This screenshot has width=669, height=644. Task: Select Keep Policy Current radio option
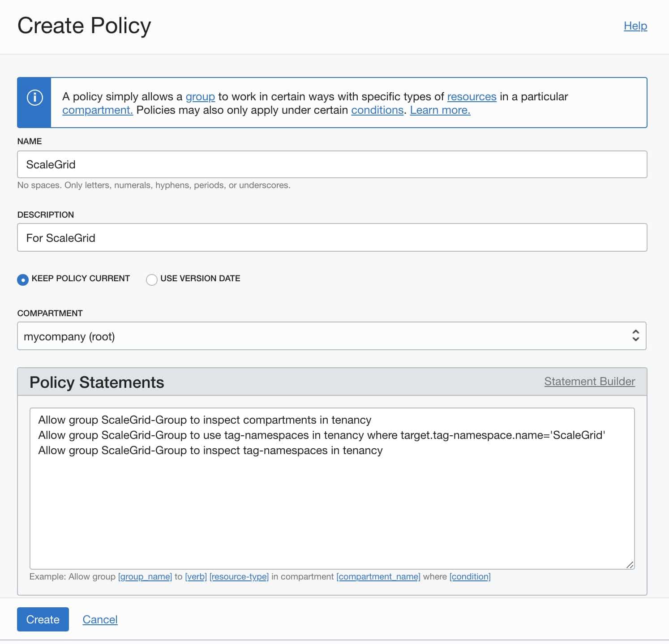(23, 279)
